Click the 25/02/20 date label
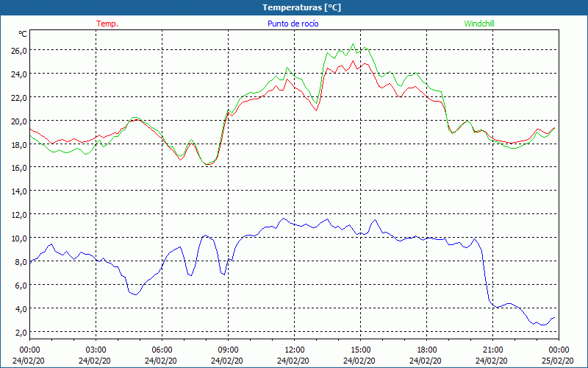Screen dimensions: 588x368 [558, 361]
